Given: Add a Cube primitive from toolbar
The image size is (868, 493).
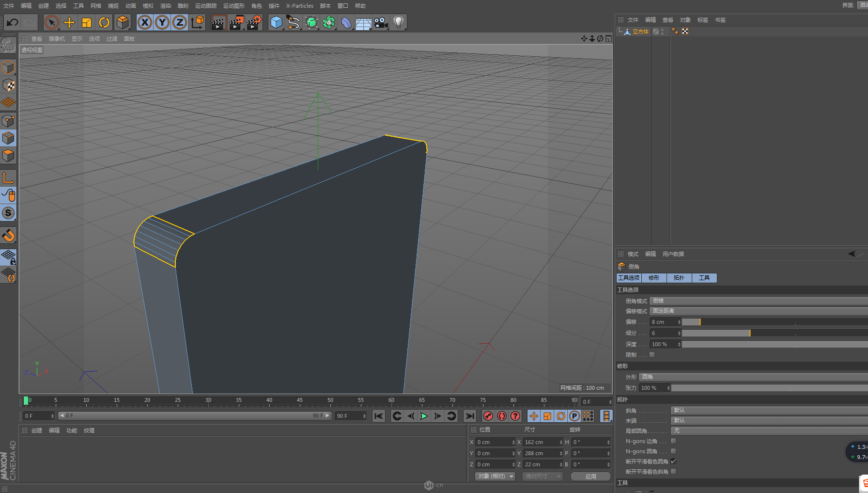Looking at the screenshot, I should tap(276, 23).
